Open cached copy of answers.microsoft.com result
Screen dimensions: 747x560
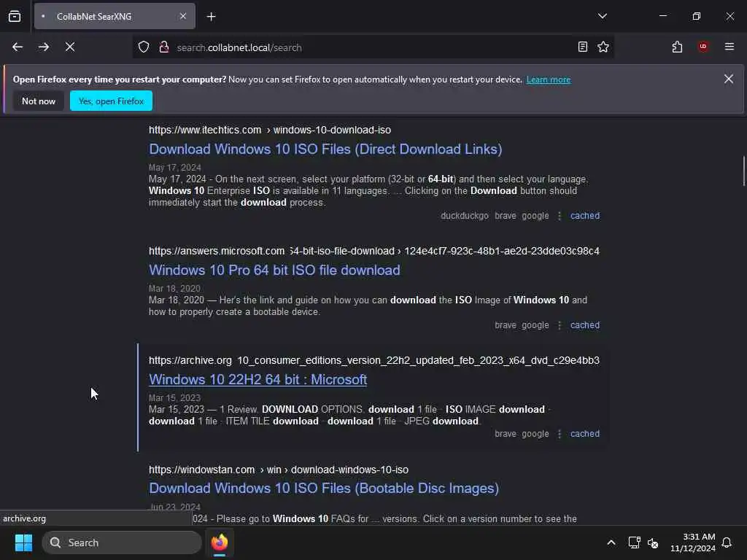(584, 325)
